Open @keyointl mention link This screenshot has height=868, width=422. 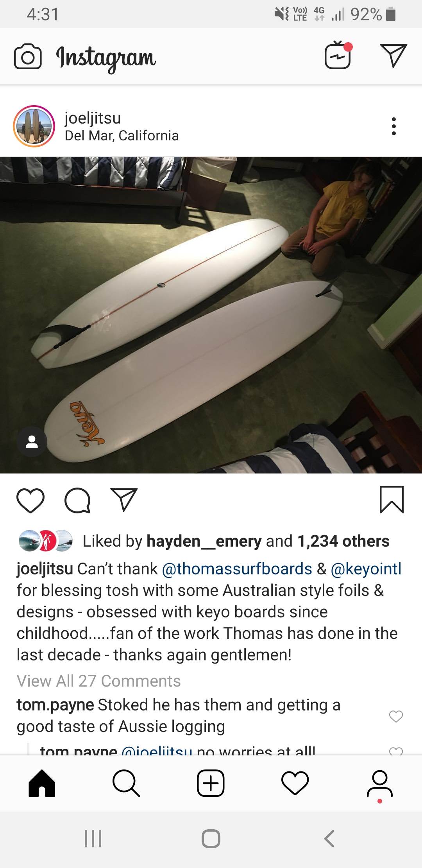point(366,569)
